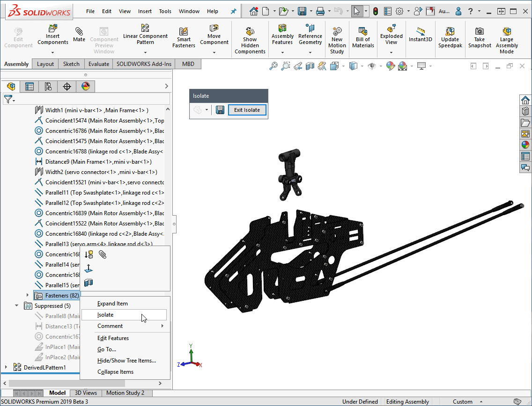Toggle Large Assembly Mode
The height and width of the screenshot is (406, 532).
pos(507,41)
